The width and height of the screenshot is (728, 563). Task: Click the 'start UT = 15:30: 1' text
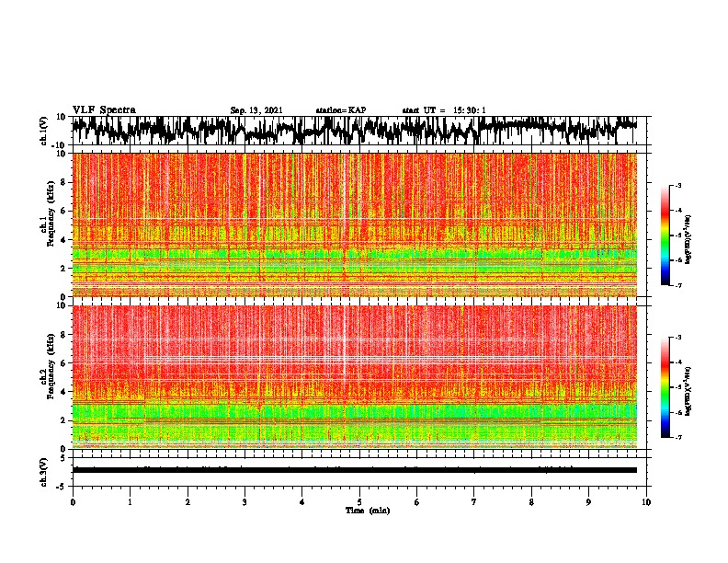tap(444, 110)
